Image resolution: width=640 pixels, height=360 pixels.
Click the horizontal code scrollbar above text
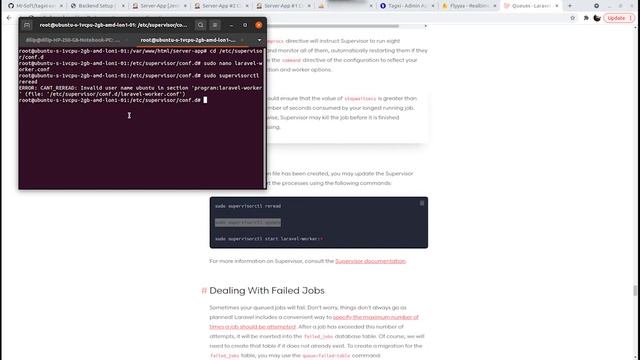[333, 26]
